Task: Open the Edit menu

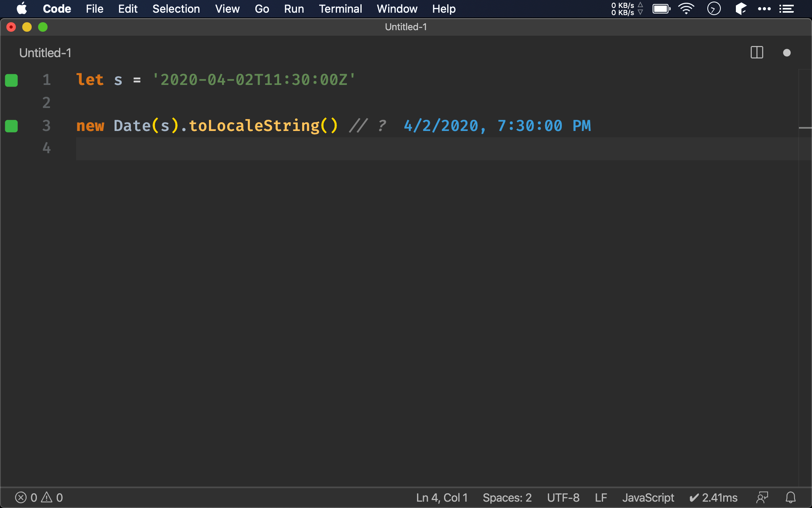Action: (128, 9)
